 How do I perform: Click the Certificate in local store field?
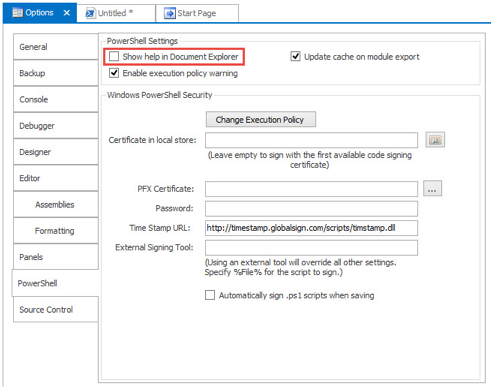pos(311,140)
